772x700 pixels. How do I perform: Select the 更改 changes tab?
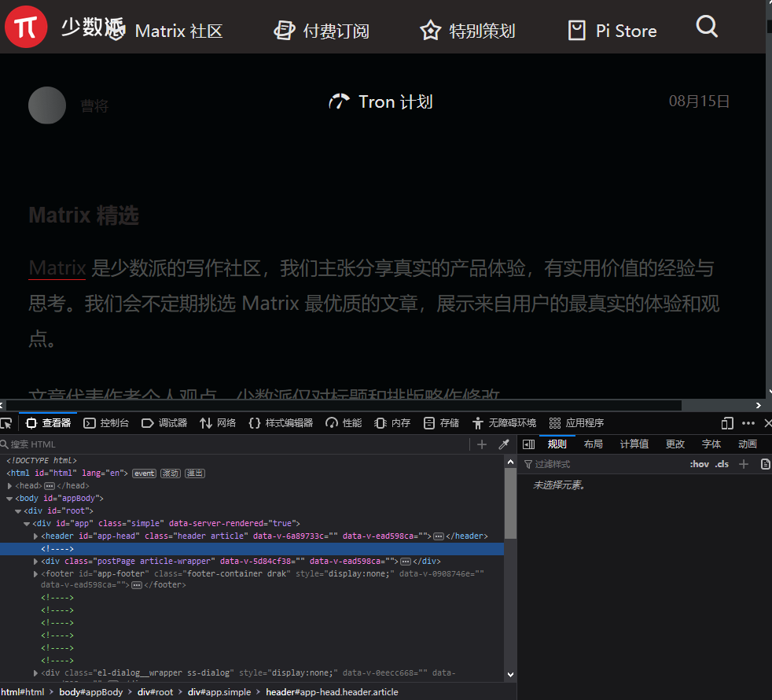click(x=675, y=444)
